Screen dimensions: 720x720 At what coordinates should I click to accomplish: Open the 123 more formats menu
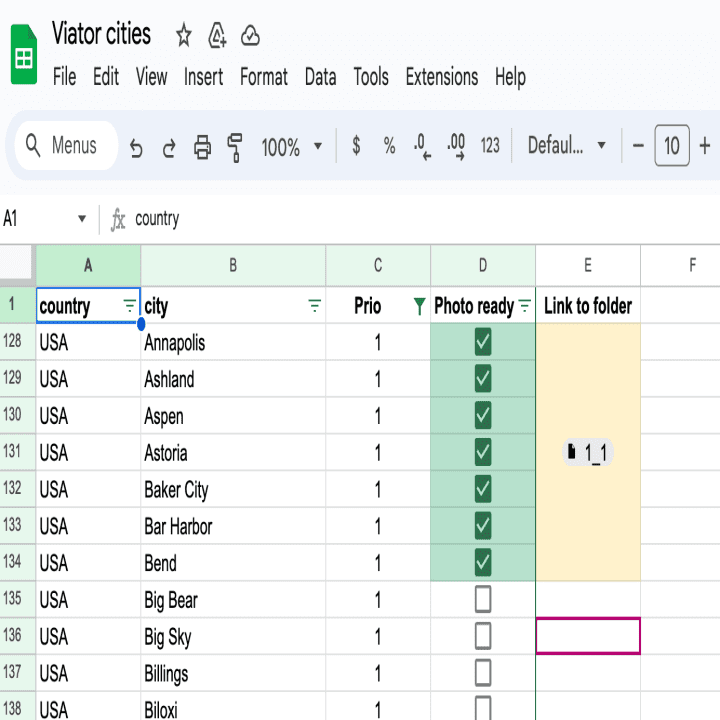(489, 146)
